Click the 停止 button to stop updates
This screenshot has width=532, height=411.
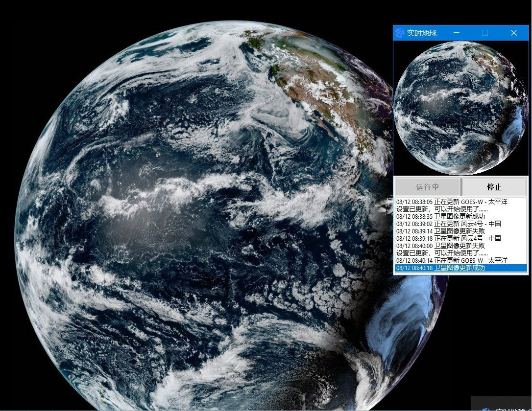coord(494,187)
